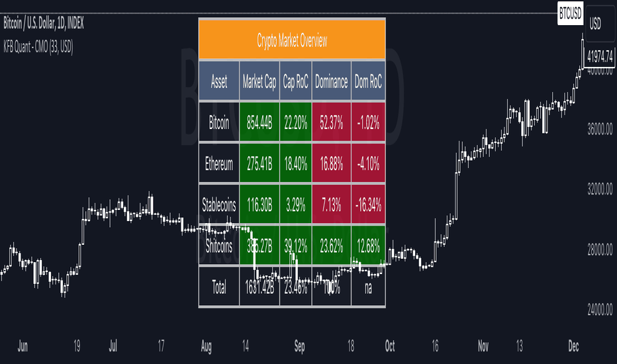Click the Dominance column header
The image size is (617, 364).
331,81
